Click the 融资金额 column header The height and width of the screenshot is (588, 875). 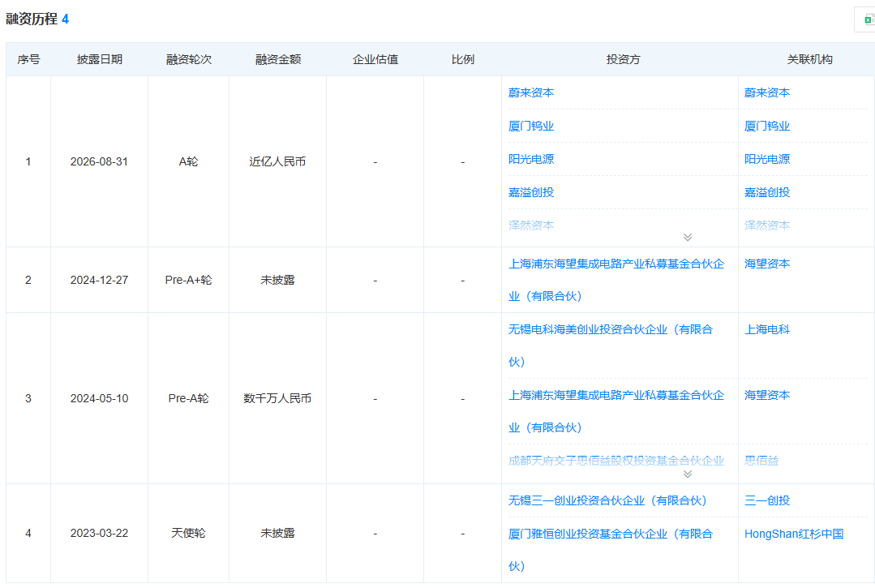(x=278, y=60)
